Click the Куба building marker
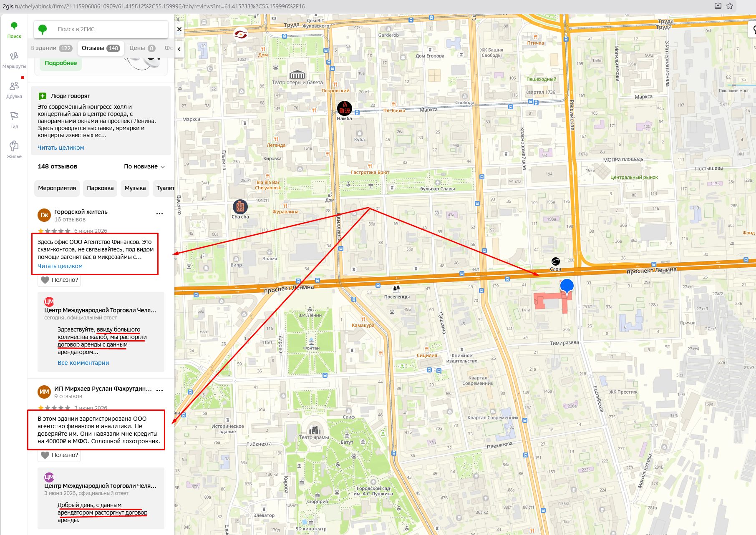Screen dimensions: 756x535 point(360,133)
